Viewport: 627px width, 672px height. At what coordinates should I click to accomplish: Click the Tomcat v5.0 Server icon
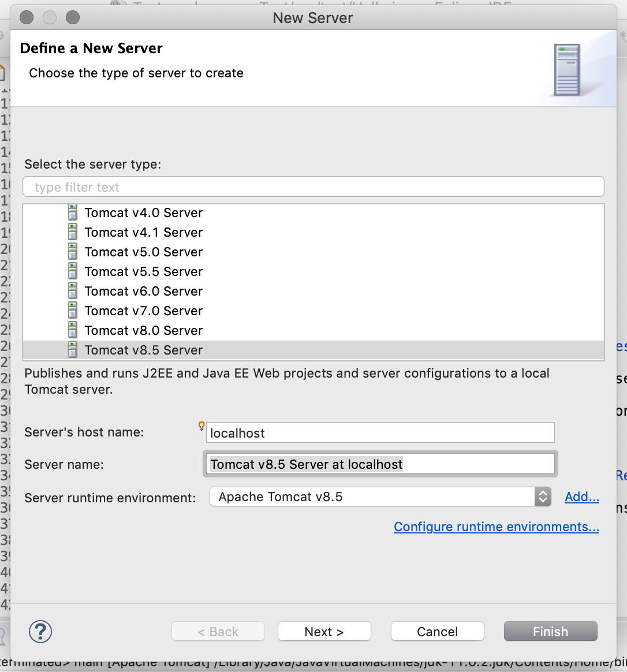tap(73, 252)
